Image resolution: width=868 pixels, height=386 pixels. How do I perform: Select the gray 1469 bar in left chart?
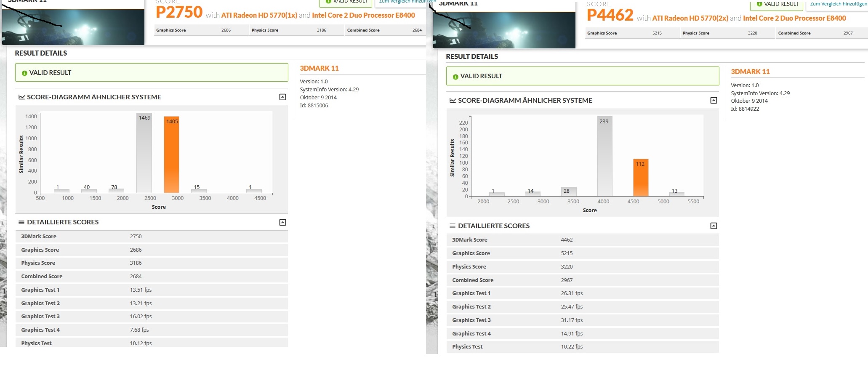(144, 153)
